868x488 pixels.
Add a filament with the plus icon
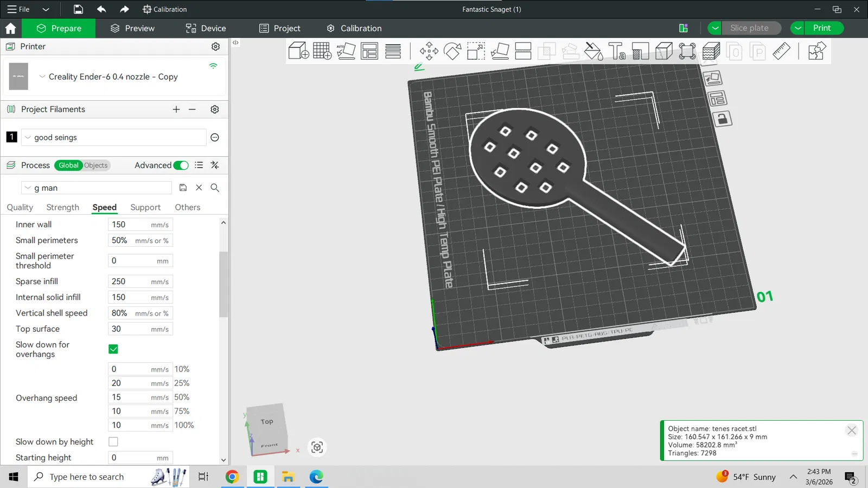pos(176,110)
